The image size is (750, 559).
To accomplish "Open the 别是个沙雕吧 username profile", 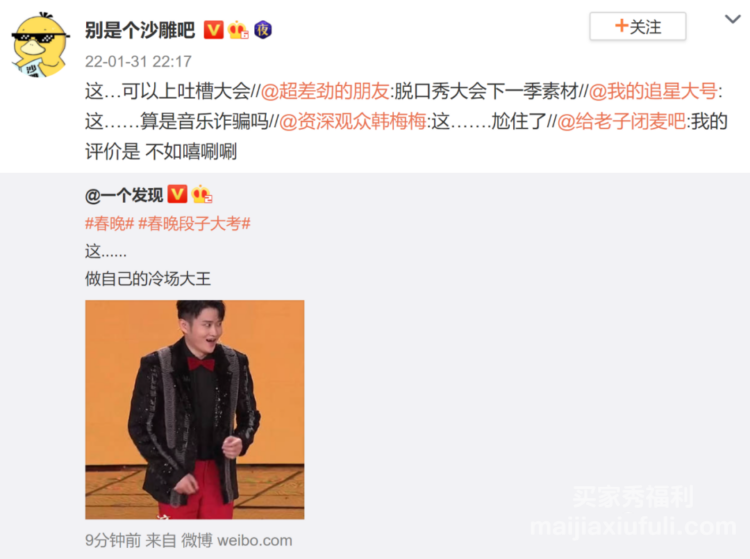I will 140,30.
